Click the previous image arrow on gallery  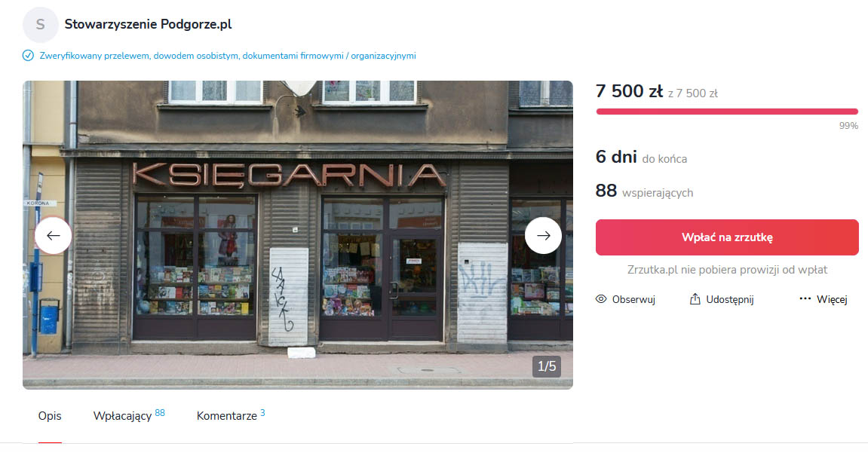(x=53, y=236)
